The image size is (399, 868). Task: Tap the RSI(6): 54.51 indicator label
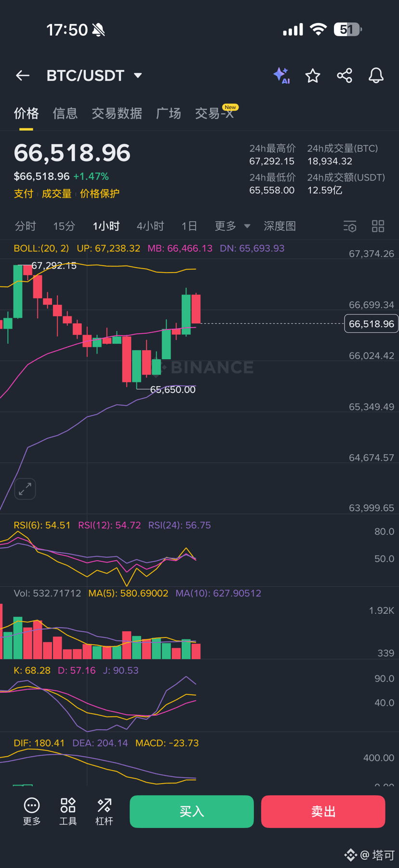point(42,525)
